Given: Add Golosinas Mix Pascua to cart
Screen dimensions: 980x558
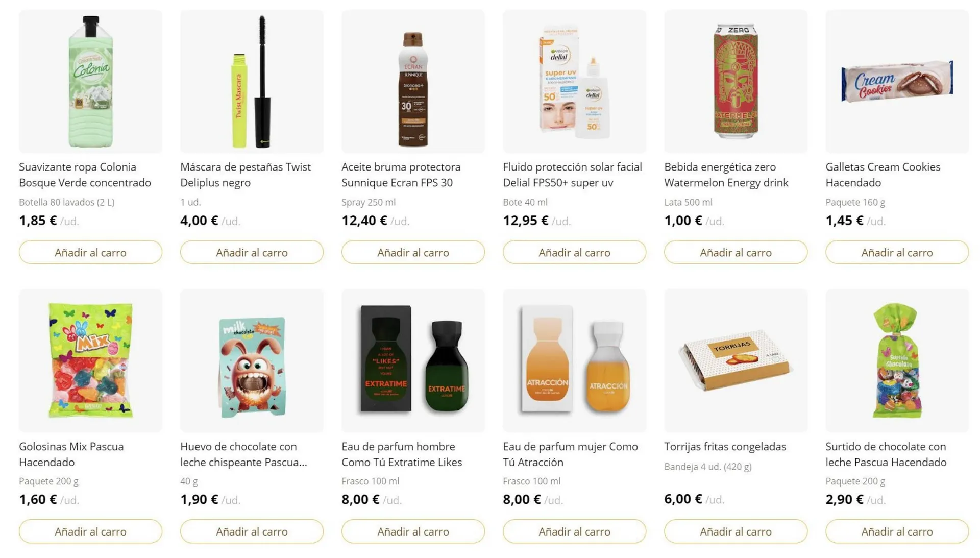Looking at the screenshot, I should [x=90, y=531].
